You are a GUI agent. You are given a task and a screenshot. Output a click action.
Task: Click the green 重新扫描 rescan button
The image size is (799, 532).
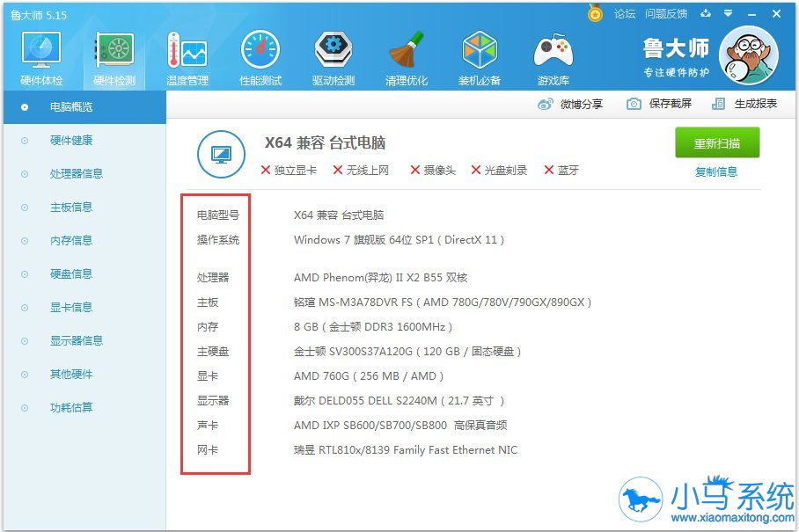(717, 142)
